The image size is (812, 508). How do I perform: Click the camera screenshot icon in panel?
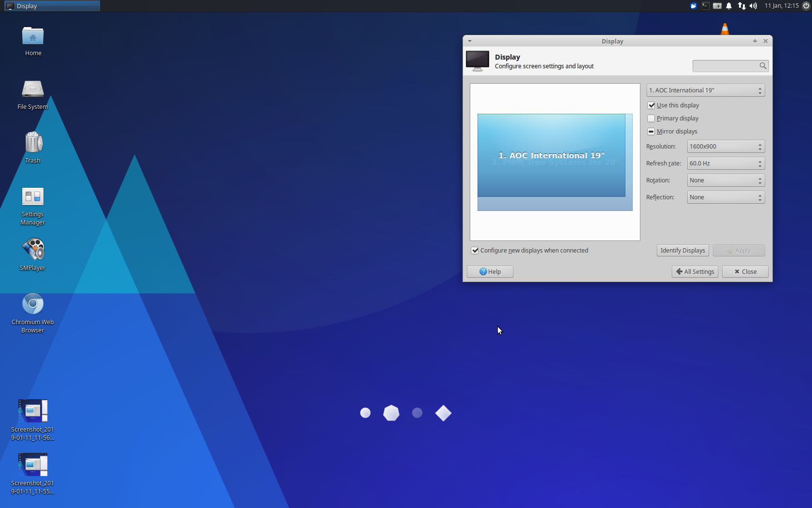(x=717, y=6)
